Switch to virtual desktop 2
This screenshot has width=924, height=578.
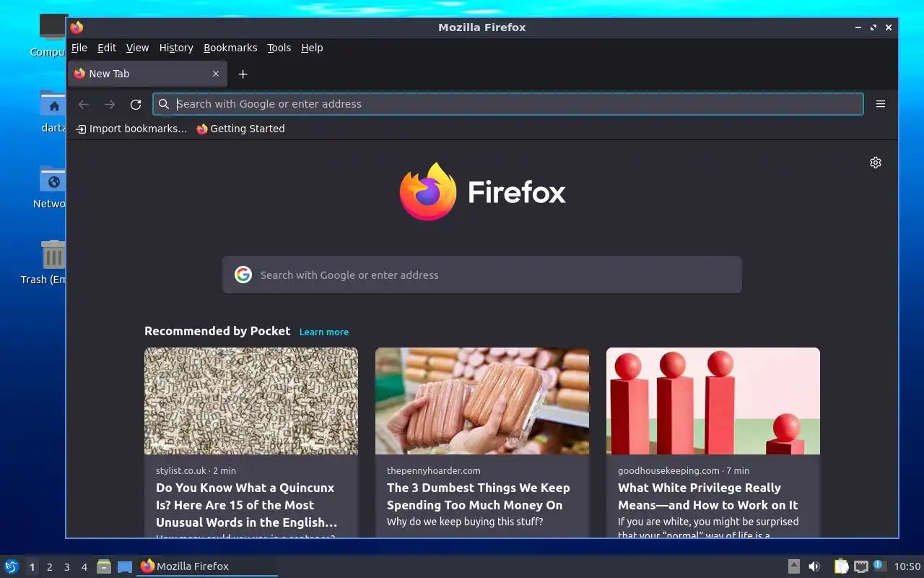pos(49,567)
